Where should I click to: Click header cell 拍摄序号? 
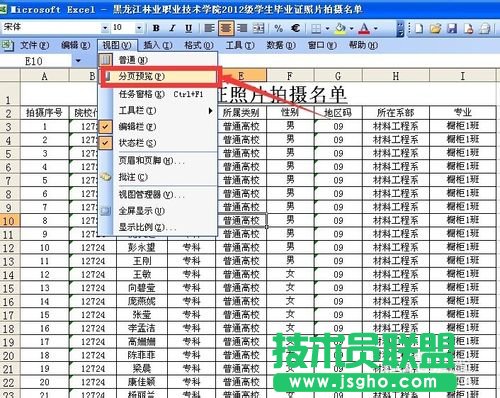pos(45,113)
